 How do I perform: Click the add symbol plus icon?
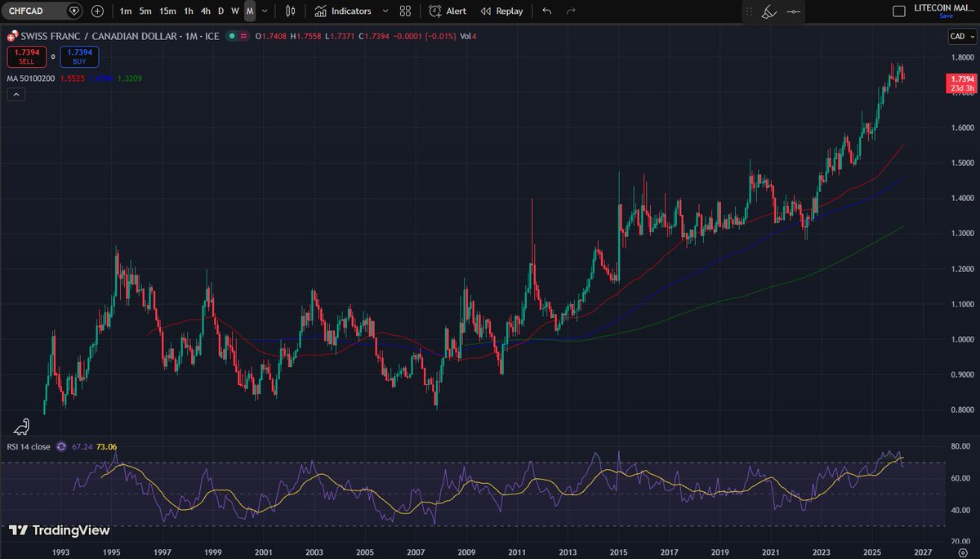pyautogui.click(x=97, y=11)
